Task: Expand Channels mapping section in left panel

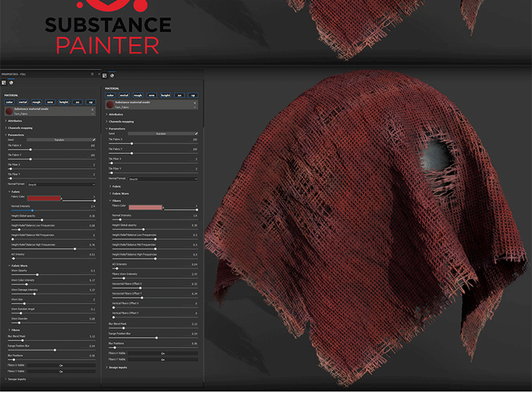Action: click(x=18, y=128)
